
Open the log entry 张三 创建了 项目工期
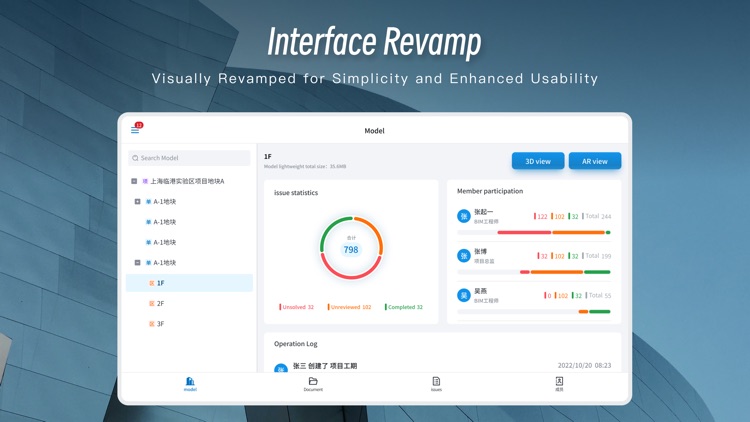325,366
